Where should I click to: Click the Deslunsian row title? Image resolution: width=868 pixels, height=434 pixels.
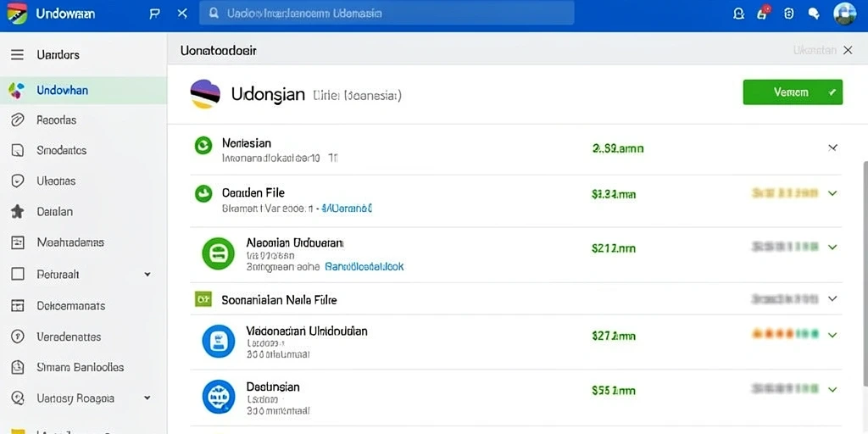click(273, 387)
